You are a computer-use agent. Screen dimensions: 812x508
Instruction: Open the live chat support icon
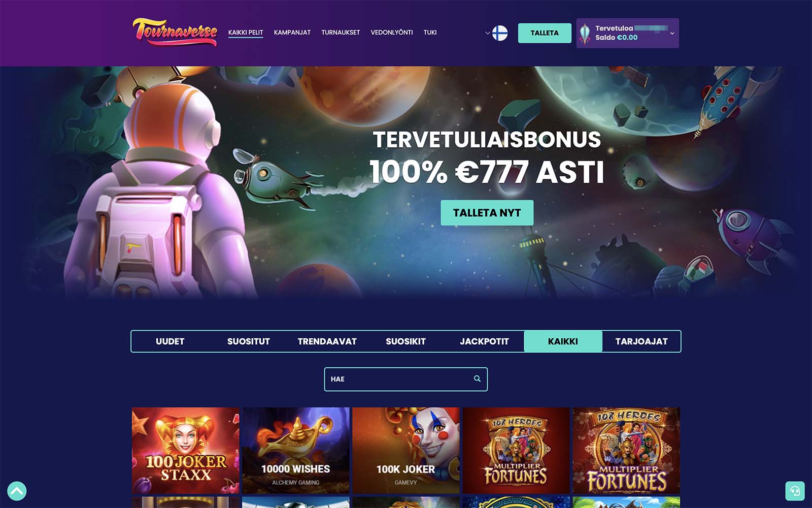pos(795,491)
